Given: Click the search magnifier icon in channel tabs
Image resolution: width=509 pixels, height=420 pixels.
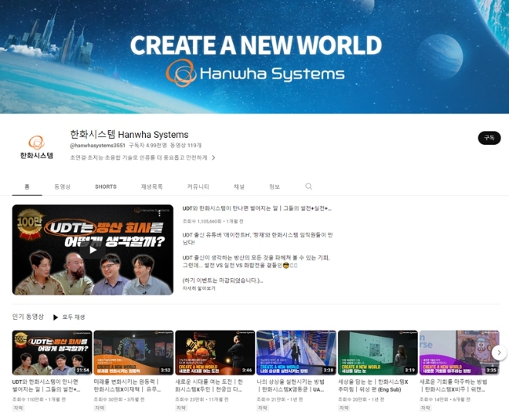Looking at the screenshot, I should click(x=308, y=186).
